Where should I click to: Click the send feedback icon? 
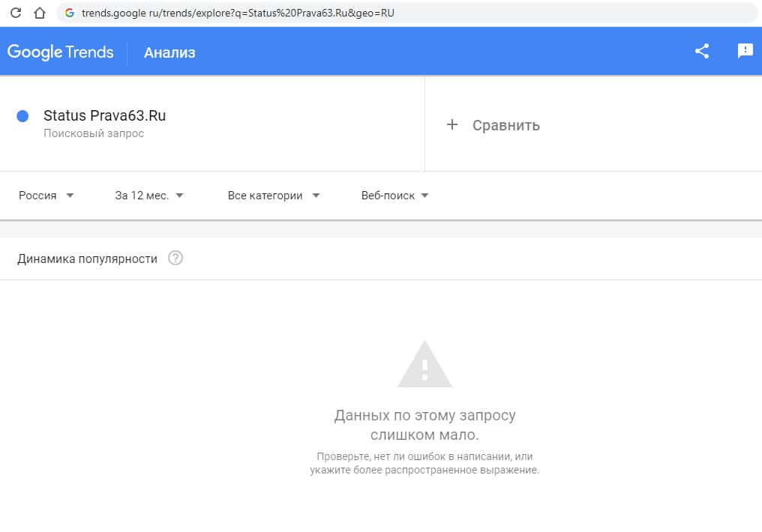(745, 51)
